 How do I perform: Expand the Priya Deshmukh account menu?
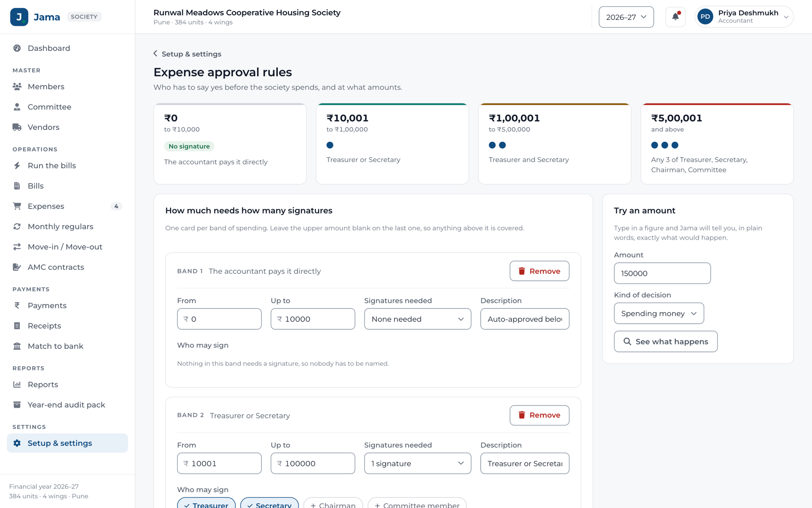click(744, 17)
